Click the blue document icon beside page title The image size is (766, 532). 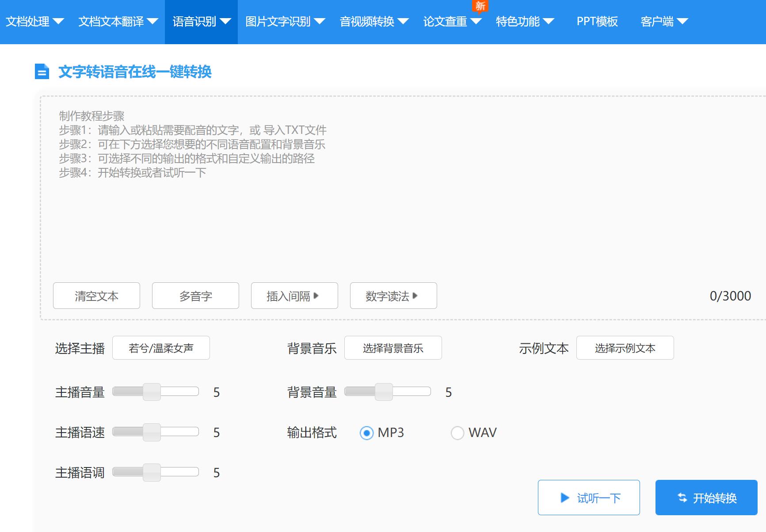[x=42, y=72]
